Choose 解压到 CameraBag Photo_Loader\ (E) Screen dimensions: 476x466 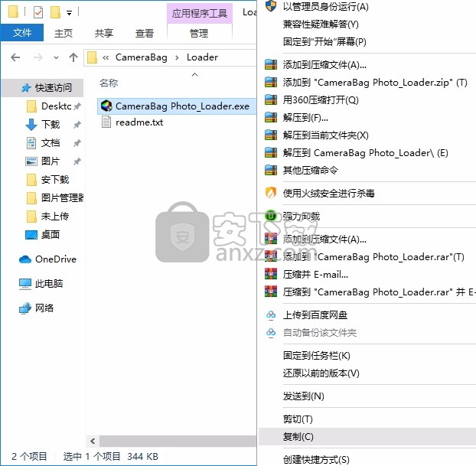coord(367,153)
